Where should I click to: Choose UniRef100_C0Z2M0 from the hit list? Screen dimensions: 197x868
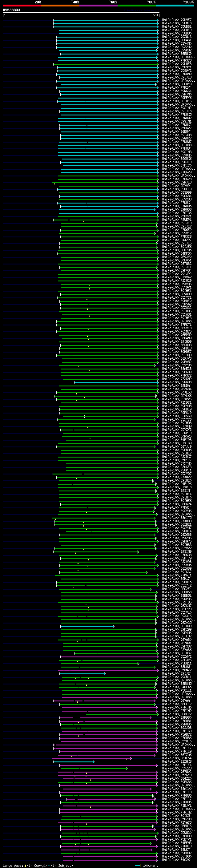coord(177,47)
